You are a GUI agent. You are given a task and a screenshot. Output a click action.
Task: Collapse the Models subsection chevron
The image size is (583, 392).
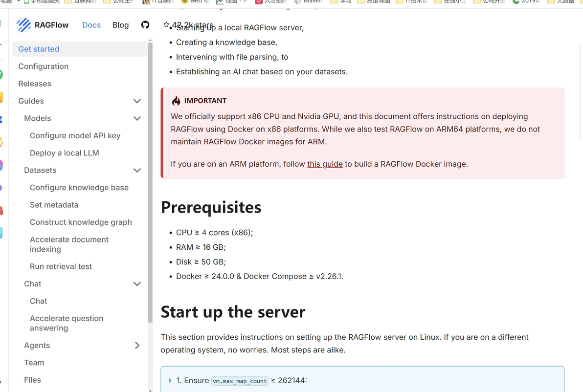(137, 118)
